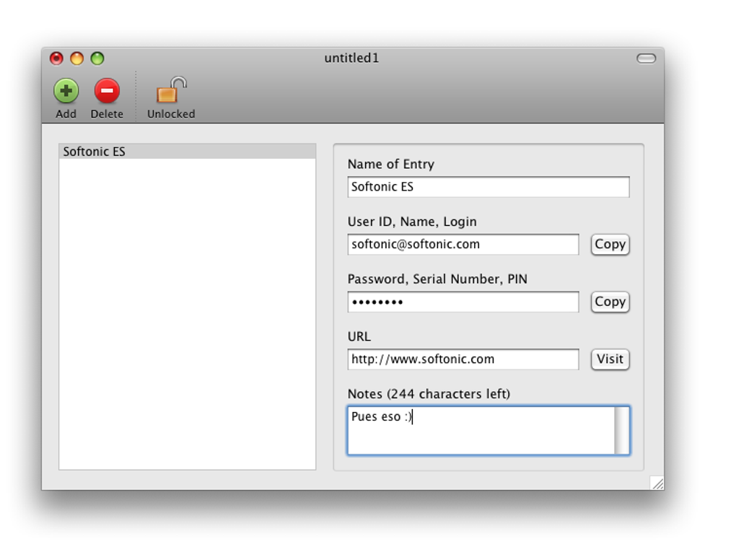
Task: Zoom the window with green button
Action: 97,58
